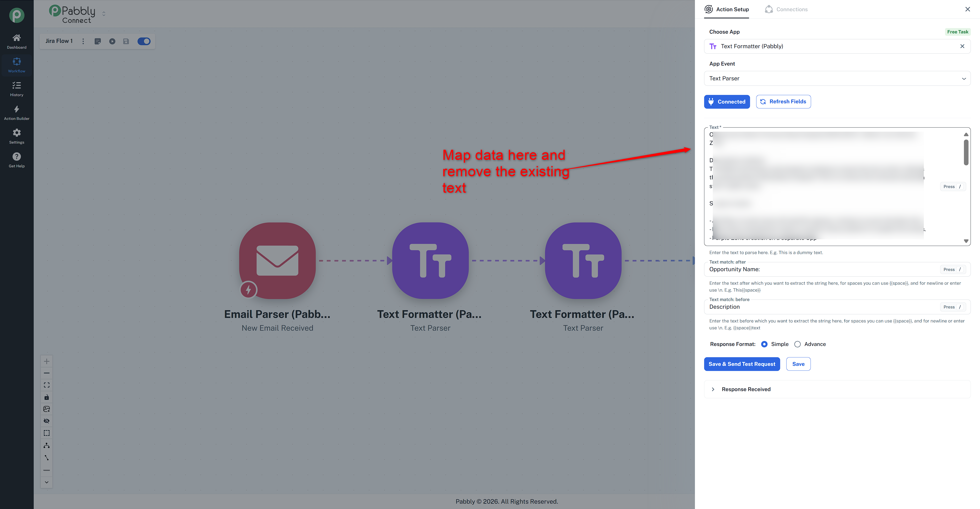This screenshot has height=509, width=980.
Task: Click Press / hint in Text match: after
Action: pyautogui.click(x=953, y=269)
